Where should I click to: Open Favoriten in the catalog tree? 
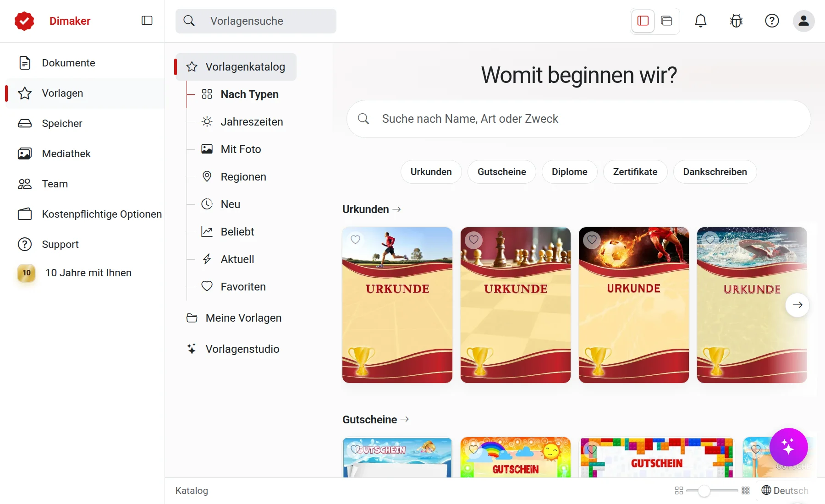tap(234, 287)
